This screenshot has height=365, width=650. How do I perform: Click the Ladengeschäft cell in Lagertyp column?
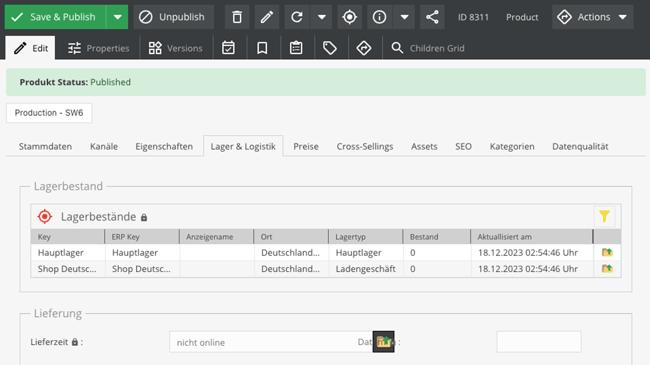click(x=366, y=269)
